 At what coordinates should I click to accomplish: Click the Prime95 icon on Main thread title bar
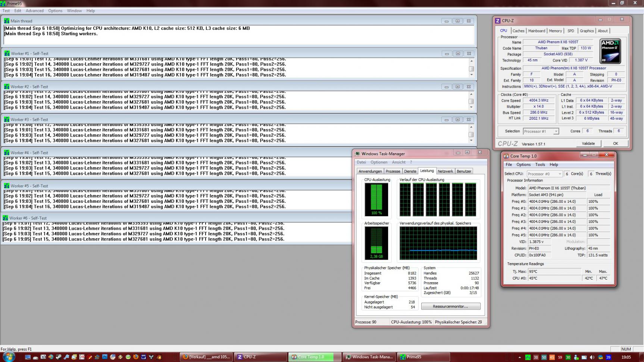tap(7, 21)
